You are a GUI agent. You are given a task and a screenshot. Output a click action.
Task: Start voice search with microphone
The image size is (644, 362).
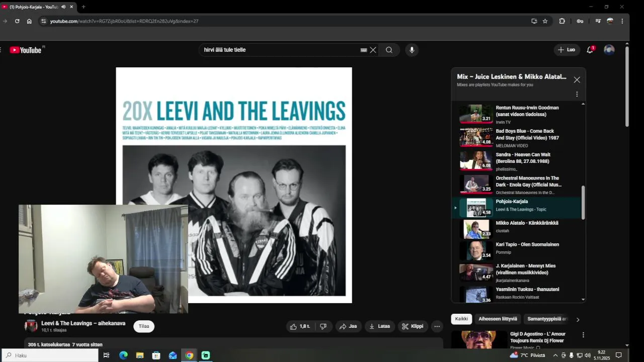[x=412, y=50]
